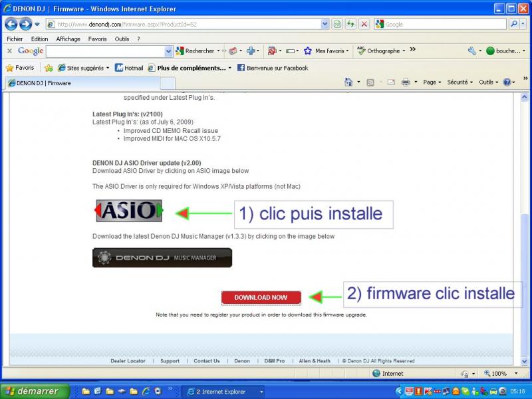Click the Google toolbar search field
532x399 pixels.
[x=105, y=51]
